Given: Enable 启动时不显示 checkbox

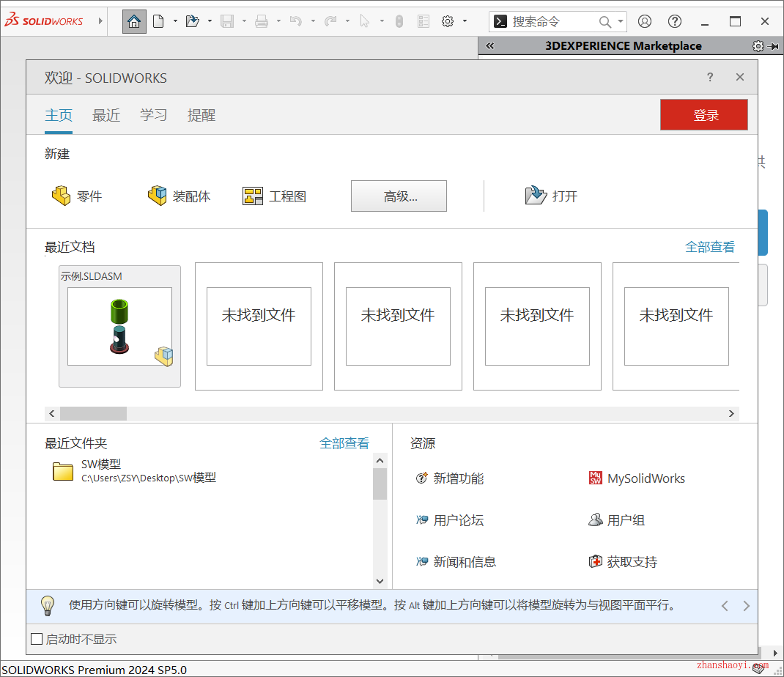Looking at the screenshot, I should coord(37,639).
